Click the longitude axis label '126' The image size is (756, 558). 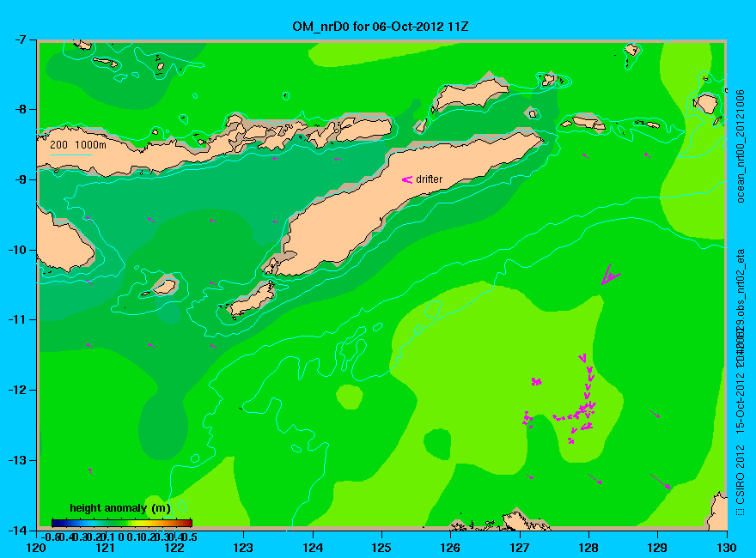tap(451, 548)
